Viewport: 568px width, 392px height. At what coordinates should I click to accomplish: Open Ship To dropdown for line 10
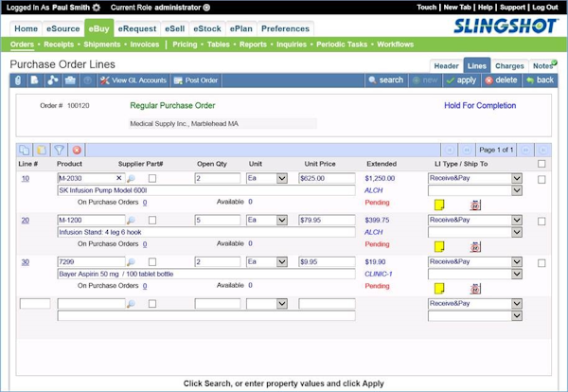[517, 190]
